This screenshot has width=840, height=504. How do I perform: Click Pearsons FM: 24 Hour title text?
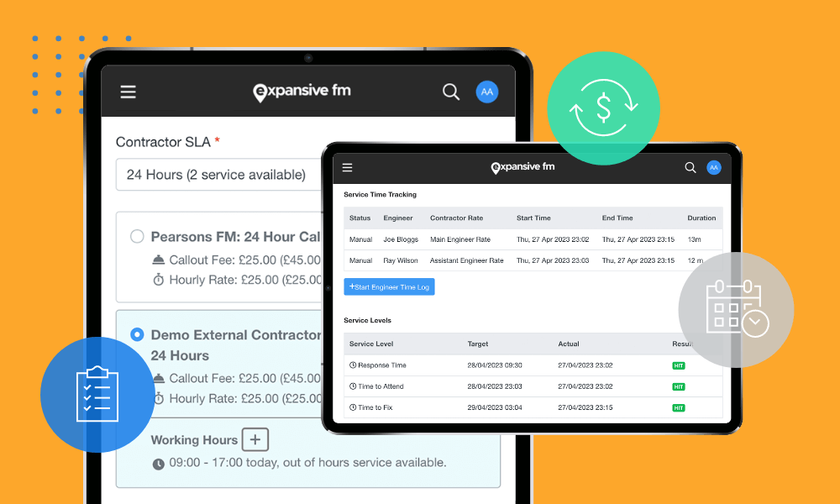tap(236, 237)
